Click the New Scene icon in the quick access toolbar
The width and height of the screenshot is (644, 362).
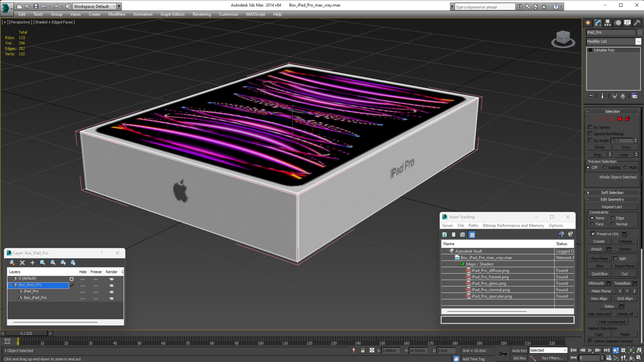(19, 6)
